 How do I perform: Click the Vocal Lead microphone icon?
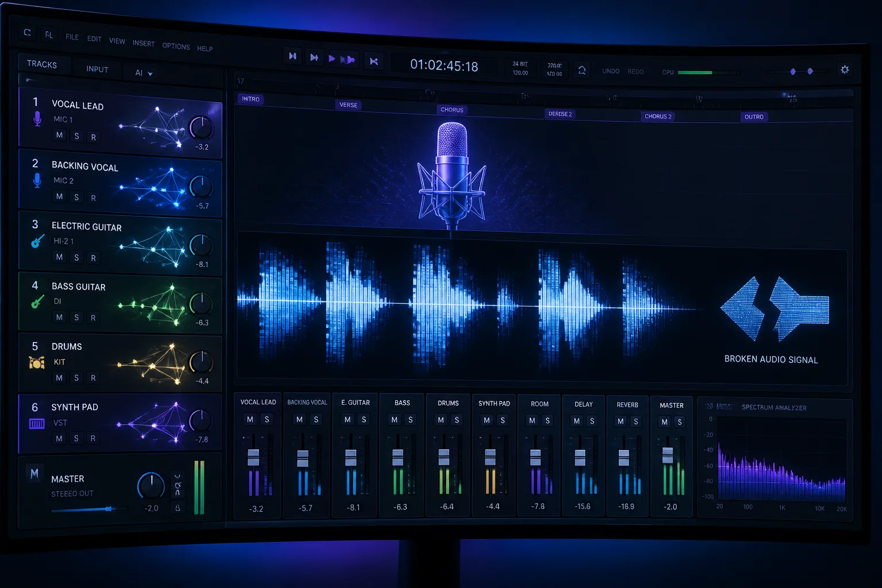[x=37, y=118]
